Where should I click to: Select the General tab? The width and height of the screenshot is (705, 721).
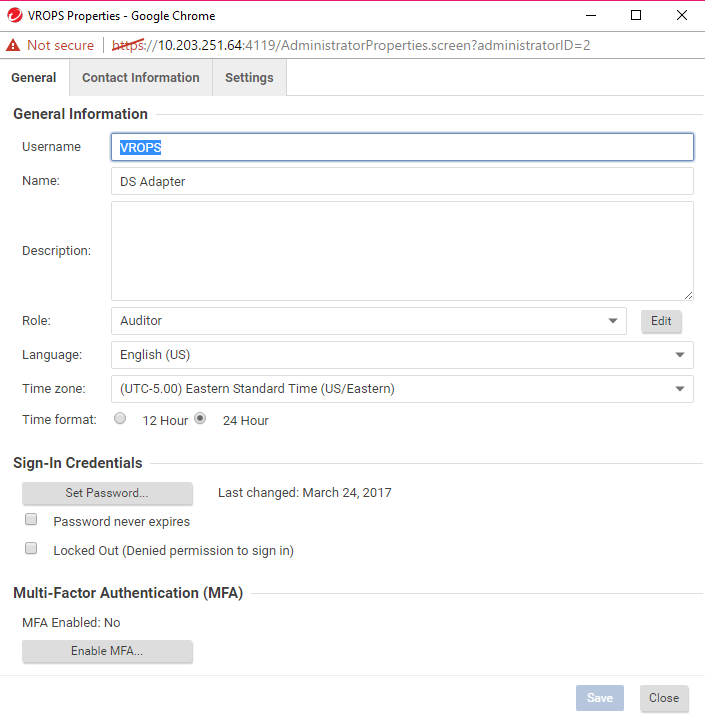coord(33,78)
